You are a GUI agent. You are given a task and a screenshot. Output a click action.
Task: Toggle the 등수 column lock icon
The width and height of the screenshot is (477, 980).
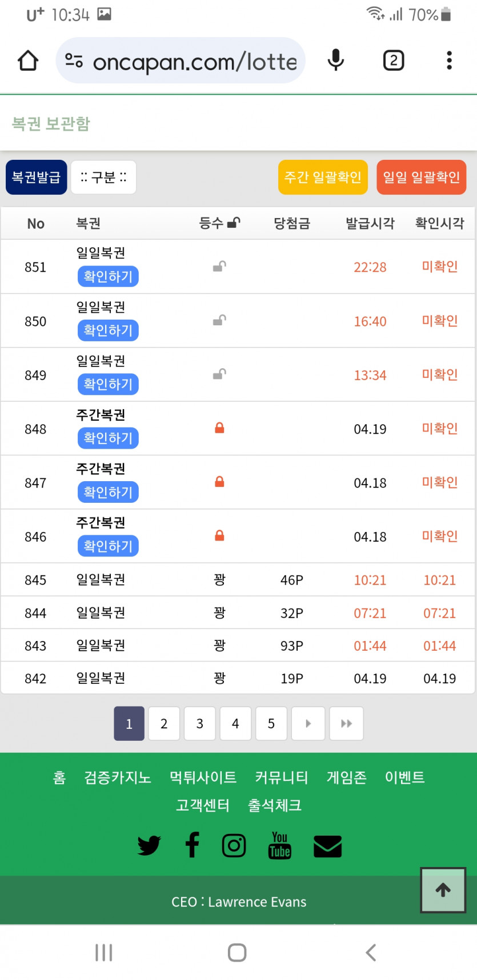pos(234,223)
